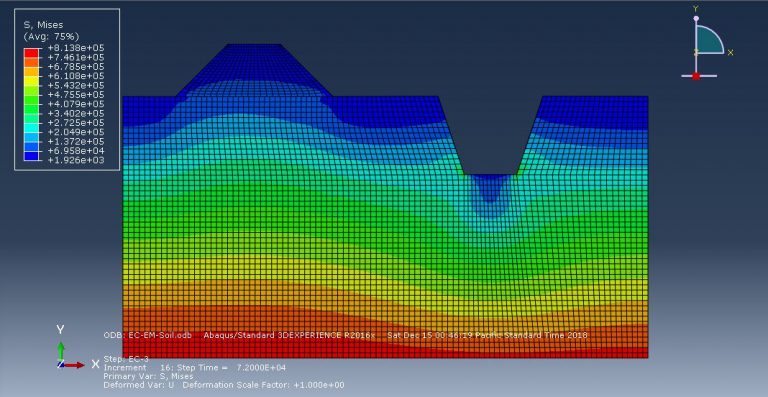The width and height of the screenshot is (768, 397).
Task: Click the '(Avg: 75%)' legend subtitle
Action: [51, 36]
